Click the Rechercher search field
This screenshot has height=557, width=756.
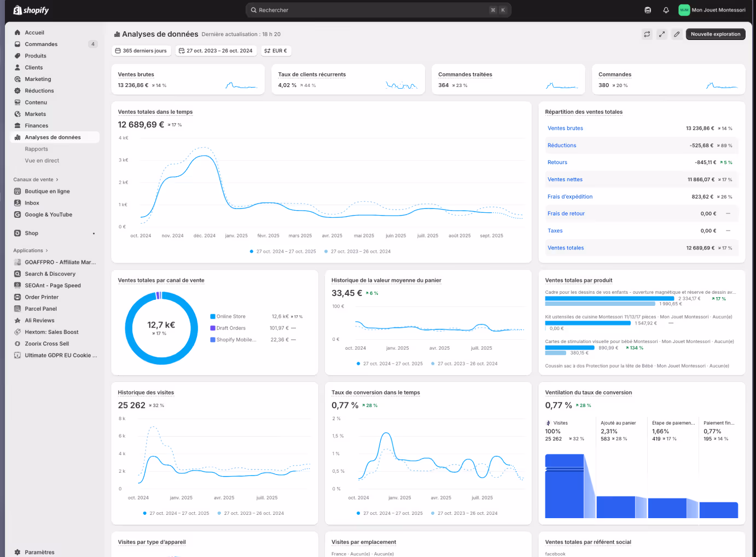379,10
